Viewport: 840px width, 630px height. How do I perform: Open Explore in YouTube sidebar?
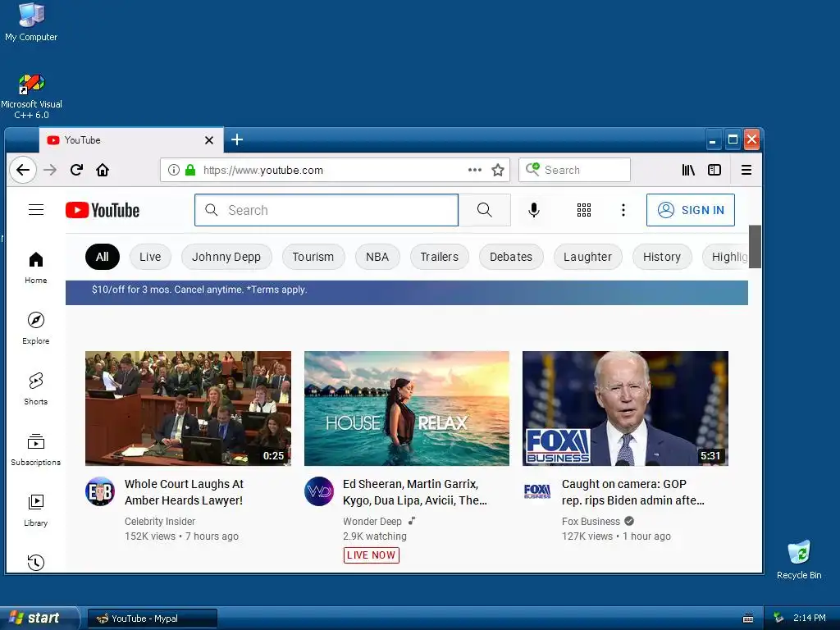[x=36, y=328]
